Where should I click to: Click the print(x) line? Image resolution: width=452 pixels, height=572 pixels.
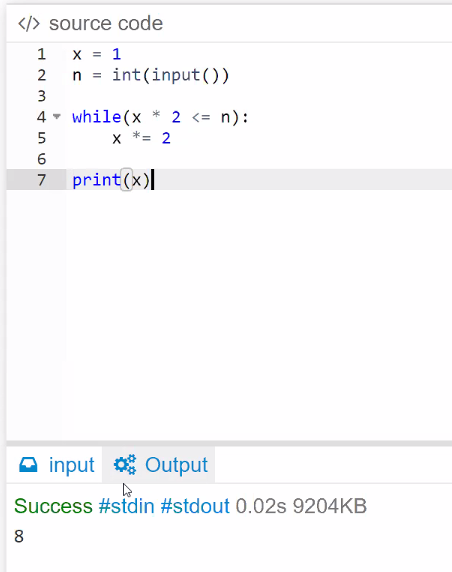tap(111, 180)
